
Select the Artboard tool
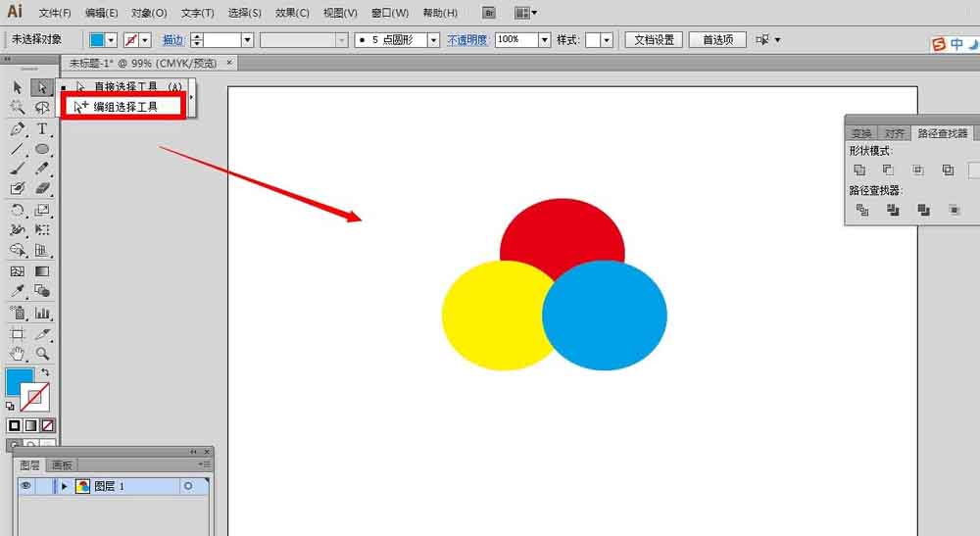coord(18,334)
